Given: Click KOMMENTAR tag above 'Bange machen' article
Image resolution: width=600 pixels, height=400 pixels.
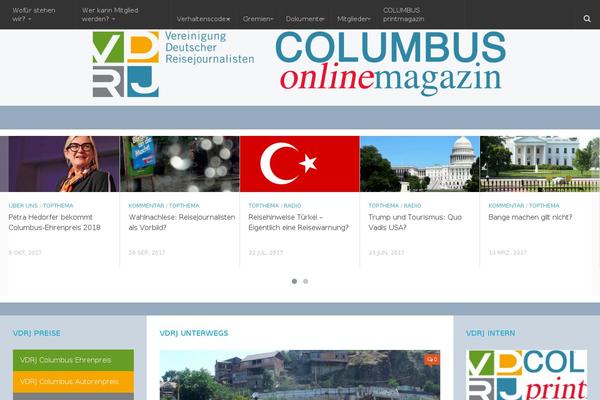Looking at the screenshot, I should pyautogui.click(x=506, y=206).
